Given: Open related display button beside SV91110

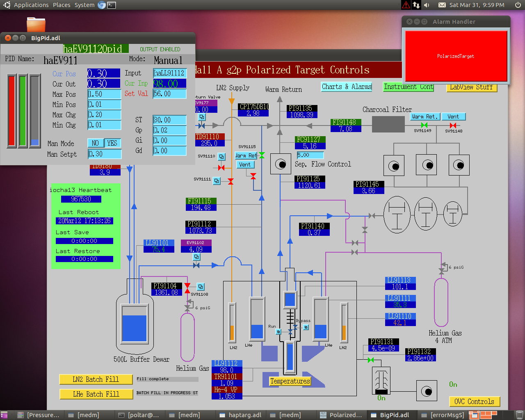Looking at the screenshot, I should [221, 157].
